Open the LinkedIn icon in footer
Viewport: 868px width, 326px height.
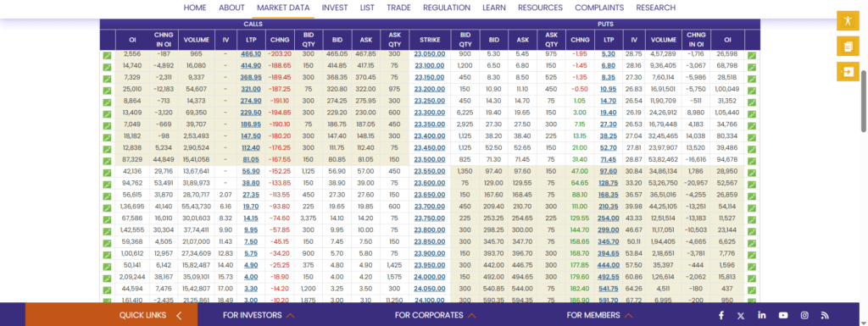pyautogui.click(x=762, y=316)
